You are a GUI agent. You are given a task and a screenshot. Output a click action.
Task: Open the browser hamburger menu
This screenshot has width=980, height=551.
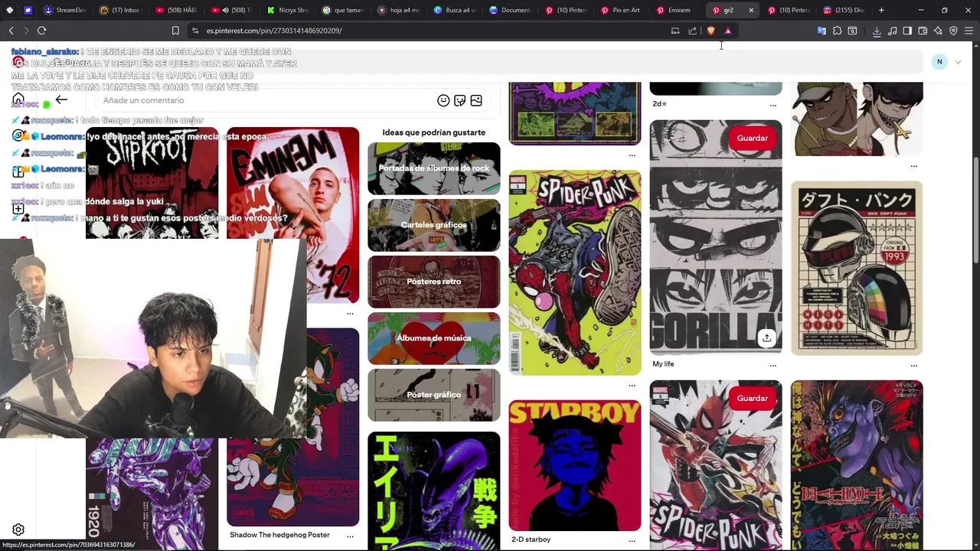click(x=969, y=31)
